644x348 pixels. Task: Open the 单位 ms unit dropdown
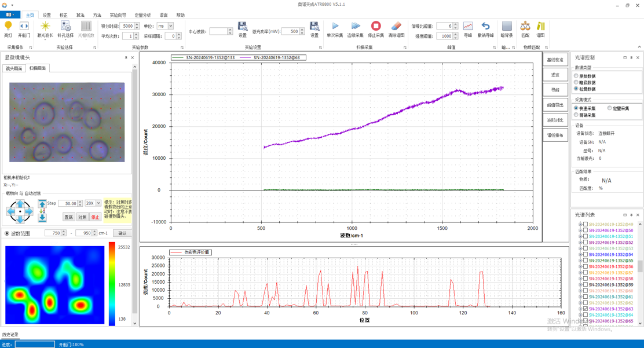[x=170, y=26]
